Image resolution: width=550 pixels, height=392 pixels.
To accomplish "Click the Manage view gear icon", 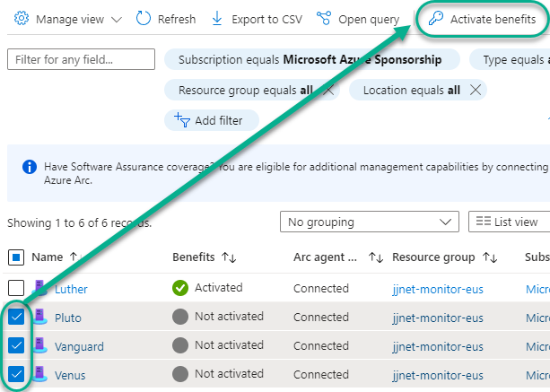I will click(x=22, y=19).
